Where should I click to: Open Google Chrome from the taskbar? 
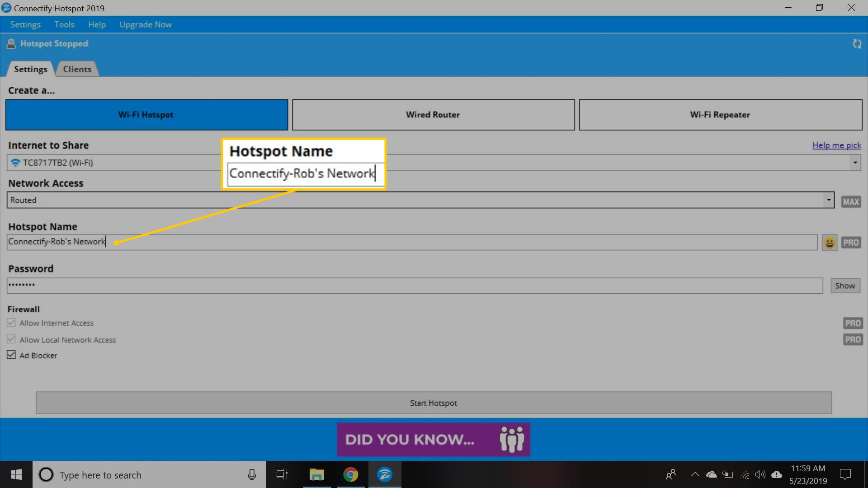tap(350, 474)
